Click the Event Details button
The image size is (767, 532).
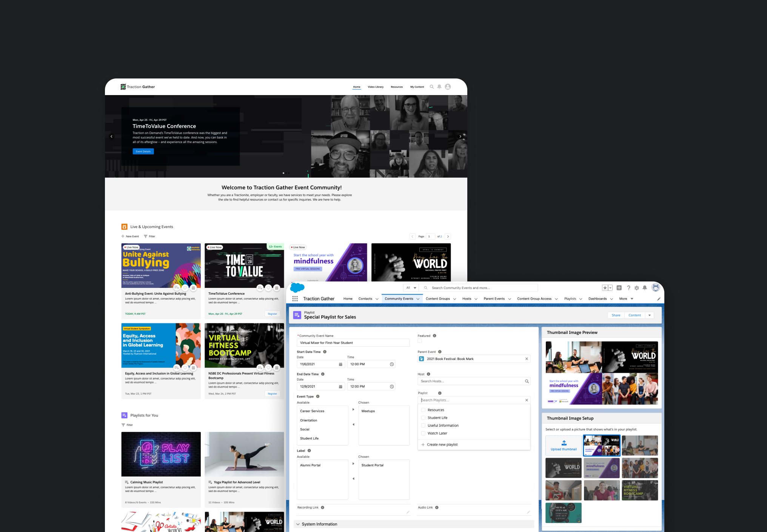[x=143, y=152]
